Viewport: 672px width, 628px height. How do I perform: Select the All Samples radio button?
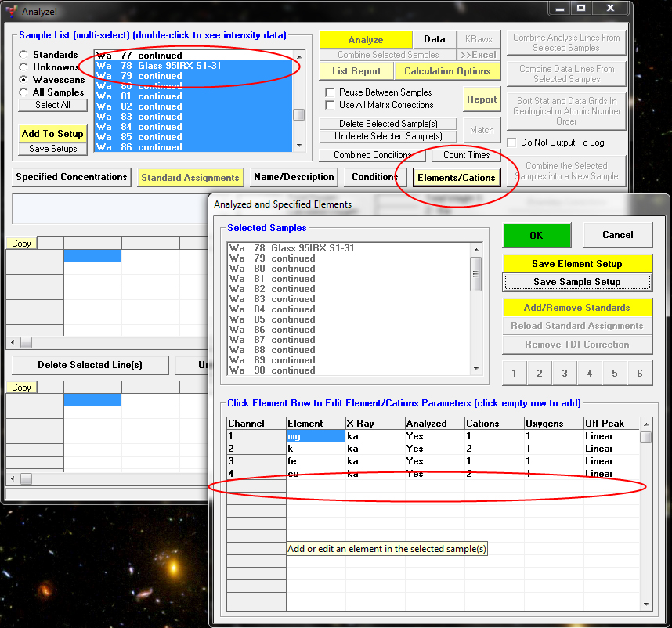click(24, 92)
